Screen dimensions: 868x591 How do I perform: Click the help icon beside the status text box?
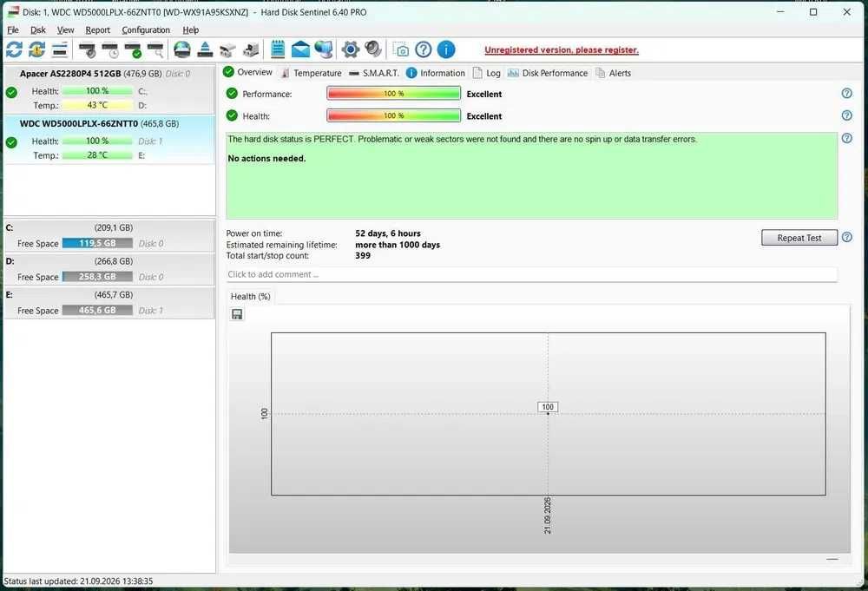tap(847, 138)
